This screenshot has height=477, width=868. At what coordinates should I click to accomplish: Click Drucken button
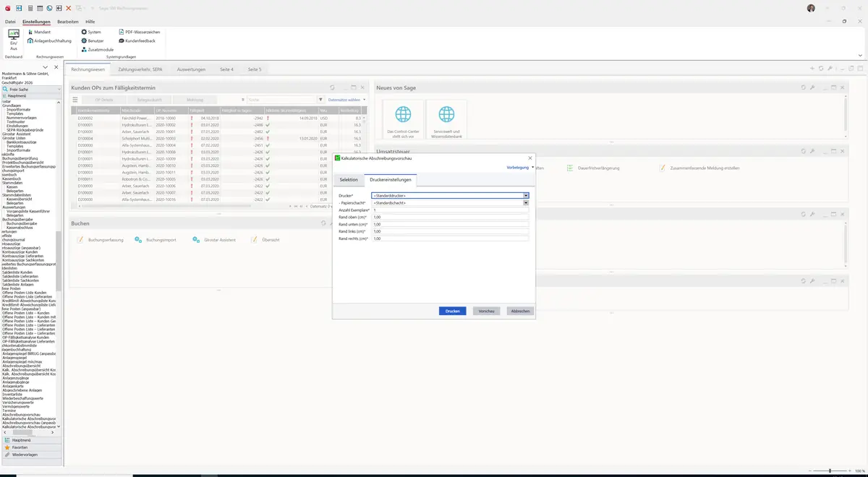[x=452, y=311]
